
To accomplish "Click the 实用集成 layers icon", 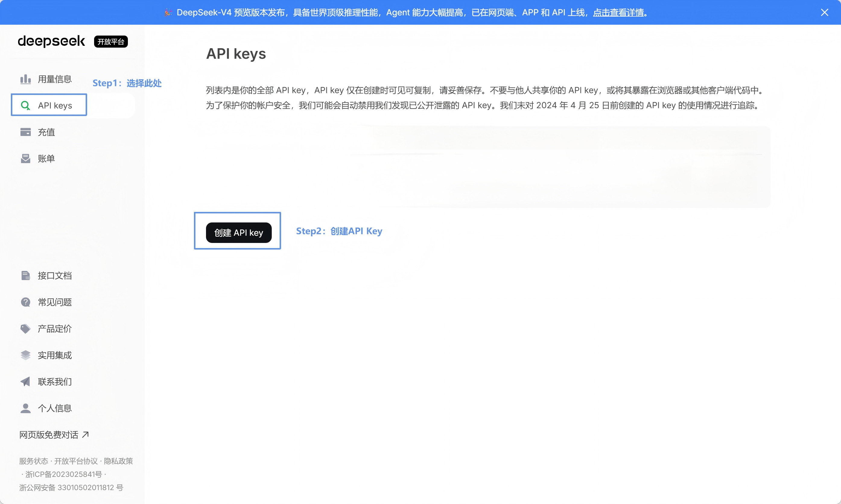I will [25, 355].
